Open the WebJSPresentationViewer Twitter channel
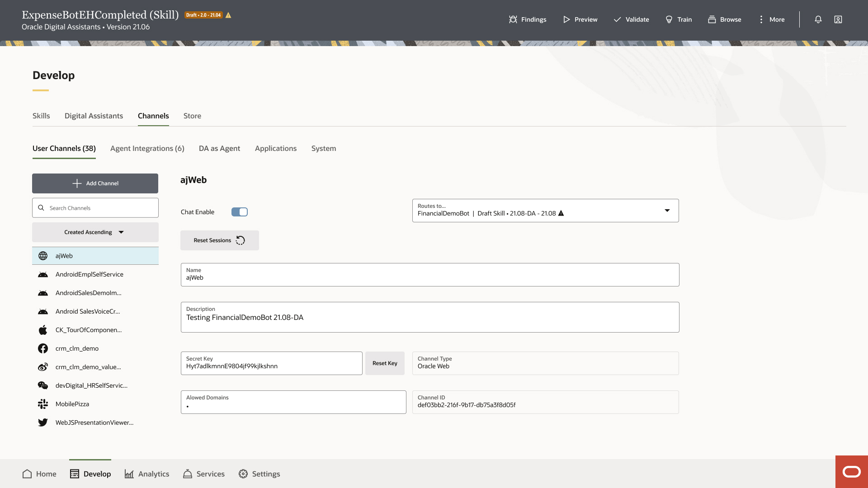 coord(95,422)
